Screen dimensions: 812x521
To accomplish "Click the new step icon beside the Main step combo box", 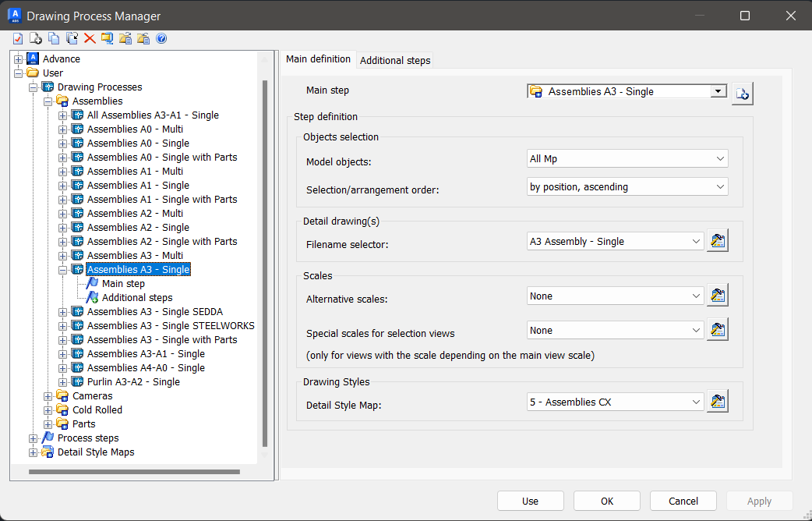I will pos(742,94).
